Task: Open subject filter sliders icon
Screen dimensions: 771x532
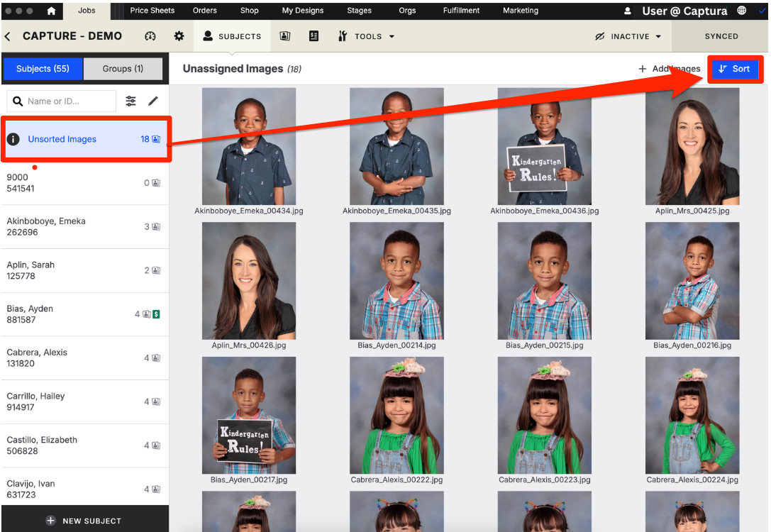Action: coord(131,101)
